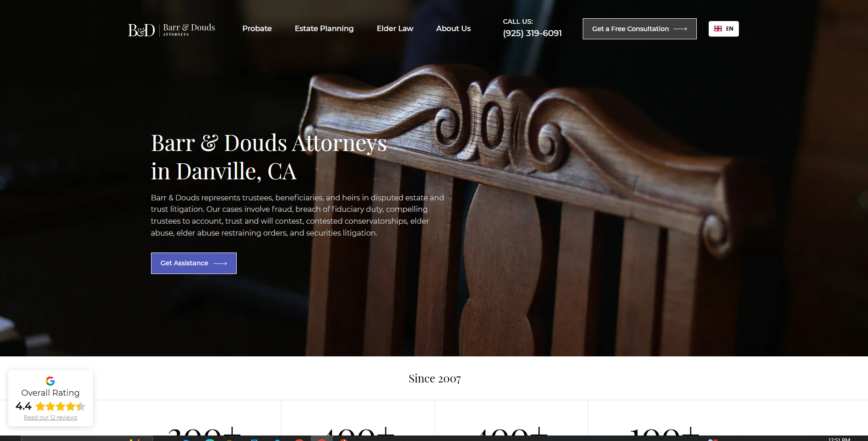Click the Barr & Douds Attorneys wordmark
Screen dimensions: 868x441
(x=189, y=30)
